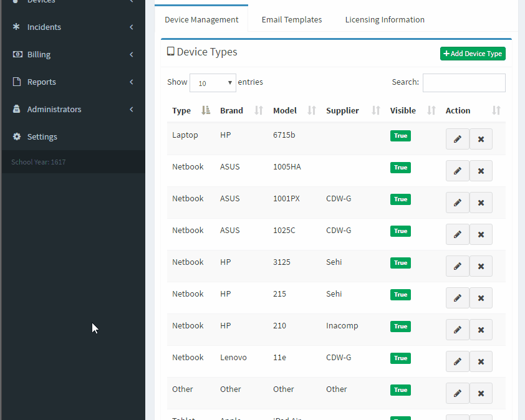Edit the HP 215 netbook entry
The height and width of the screenshot is (420, 525).
[458, 298]
